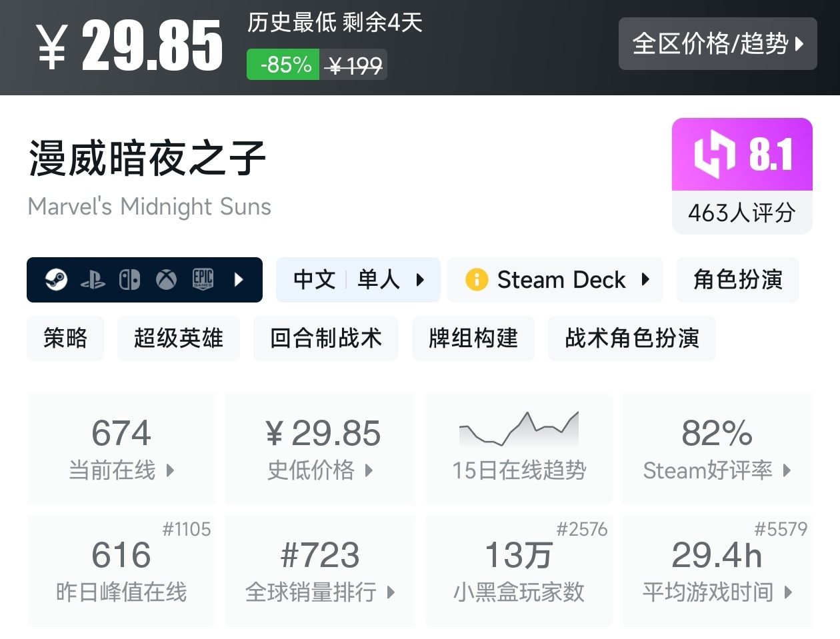Select the 策略 genre tag
The width and height of the screenshot is (840, 639).
65,338
